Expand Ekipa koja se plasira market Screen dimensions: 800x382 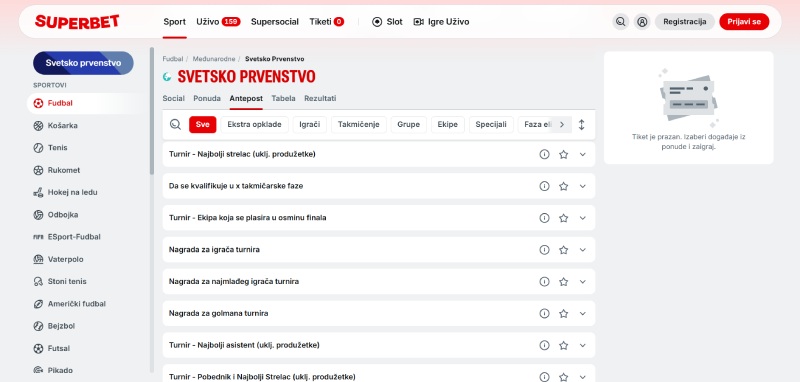pos(583,218)
